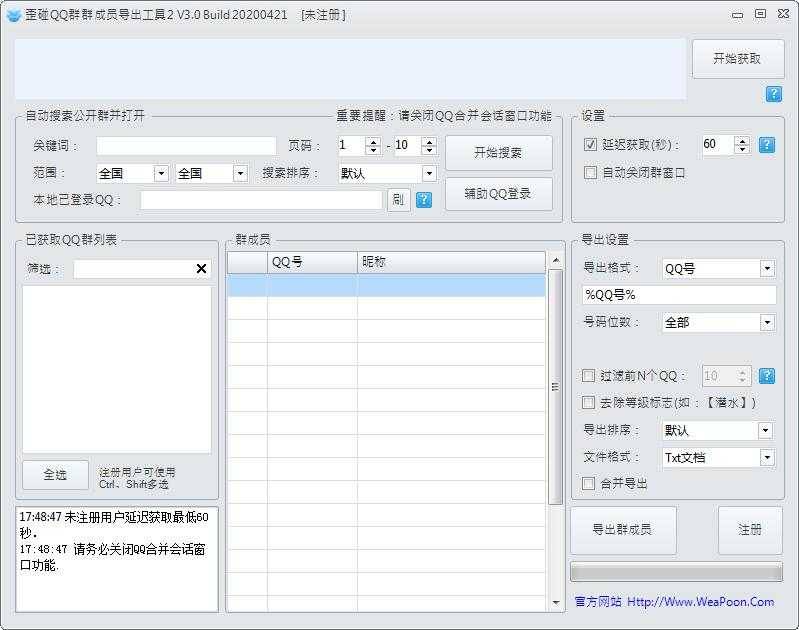Open second 范围 city dropdown
Viewport: 799px width, 630px height.
click(241, 173)
